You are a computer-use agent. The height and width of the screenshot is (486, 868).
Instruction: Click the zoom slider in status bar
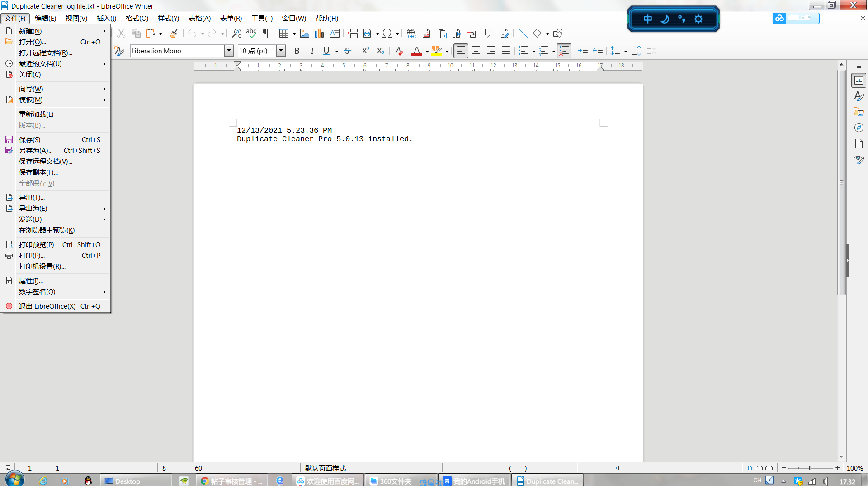[x=810, y=468]
